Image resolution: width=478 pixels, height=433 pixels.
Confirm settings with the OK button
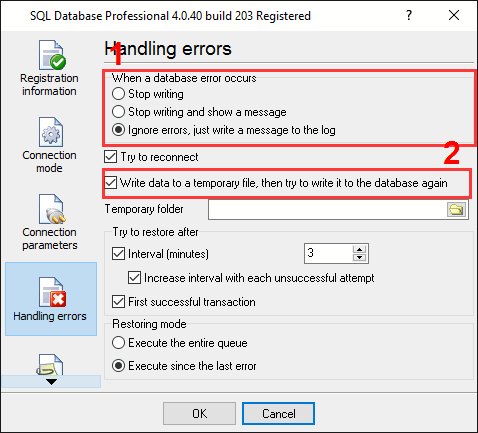199,413
